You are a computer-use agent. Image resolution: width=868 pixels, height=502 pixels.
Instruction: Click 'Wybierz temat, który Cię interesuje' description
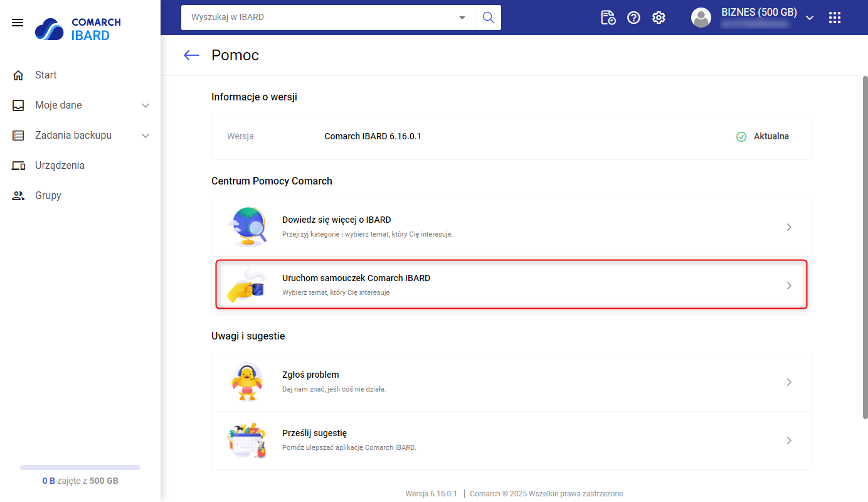[336, 292]
